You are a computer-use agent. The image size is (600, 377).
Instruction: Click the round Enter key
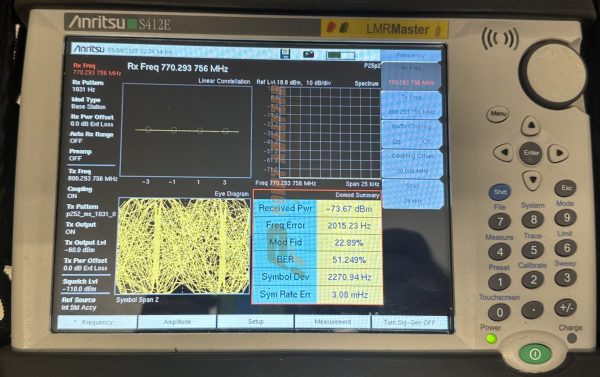click(531, 153)
